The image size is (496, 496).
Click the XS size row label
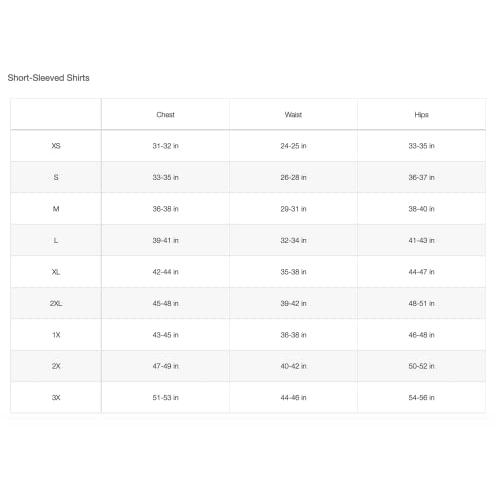click(56, 146)
